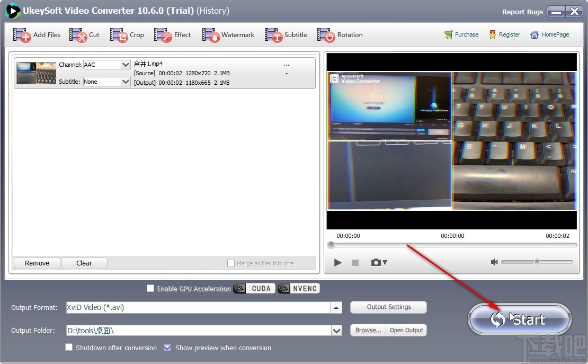Screen dimensions: 588x364
Task: Open the HomePage link
Action: tap(550, 34)
